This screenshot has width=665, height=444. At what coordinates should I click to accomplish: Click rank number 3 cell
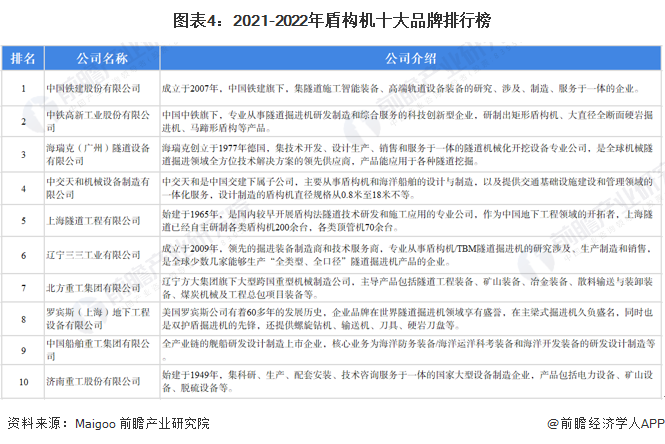[23, 155]
